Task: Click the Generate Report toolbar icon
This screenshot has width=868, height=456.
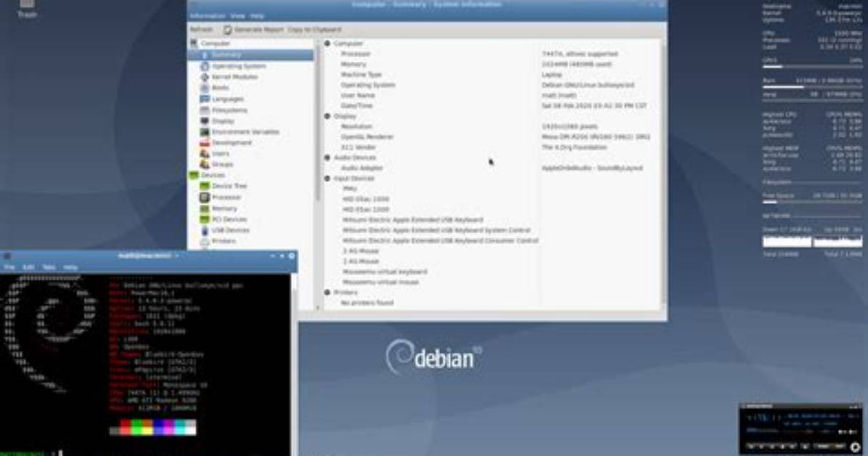Action: coord(227,30)
